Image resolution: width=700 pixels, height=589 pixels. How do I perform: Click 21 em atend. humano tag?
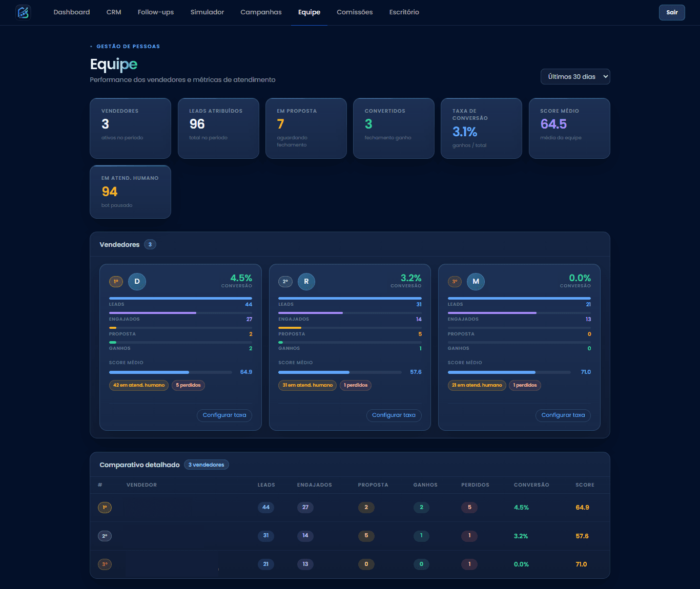coord(477,385)
